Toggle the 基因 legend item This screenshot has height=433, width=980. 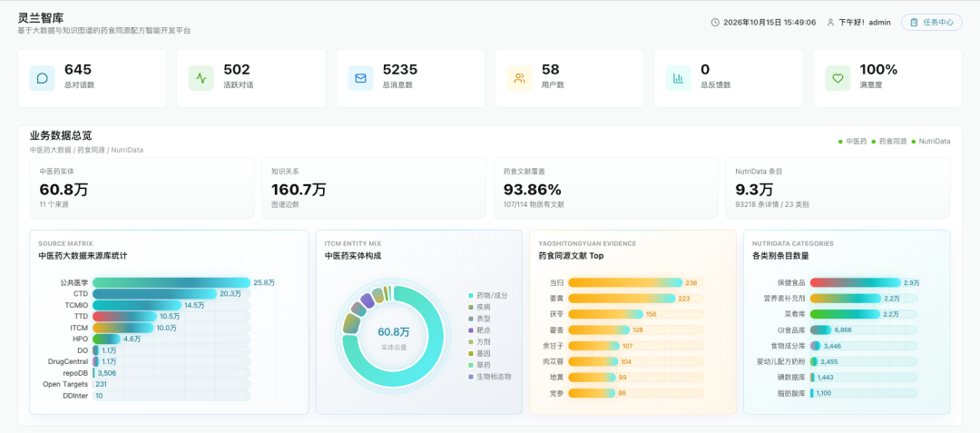point(479,354)
